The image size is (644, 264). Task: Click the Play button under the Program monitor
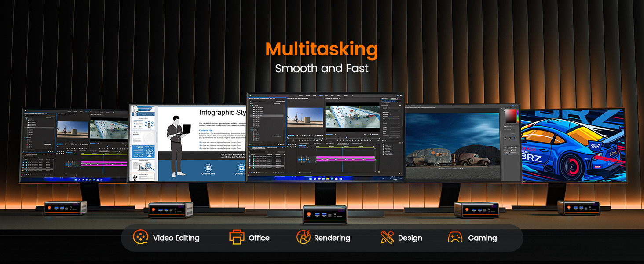[x=351, y=140]
